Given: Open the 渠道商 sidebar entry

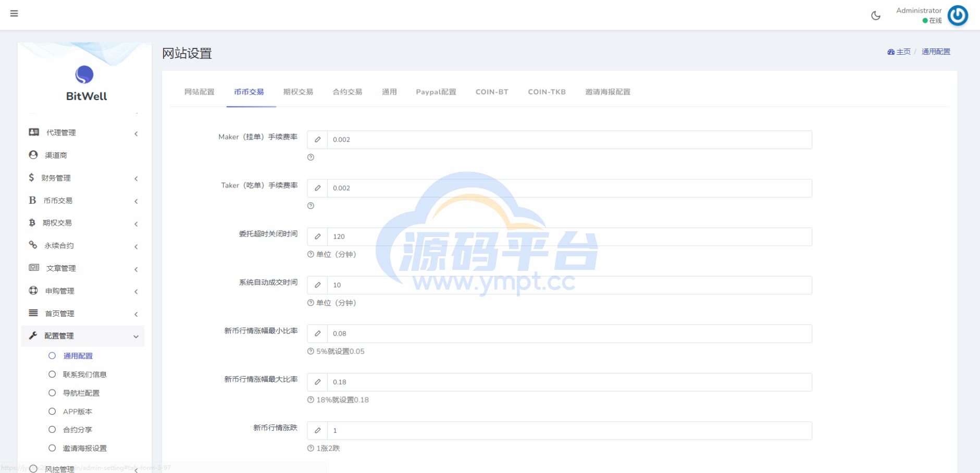Looking at the screenshot, I should 56,155.
